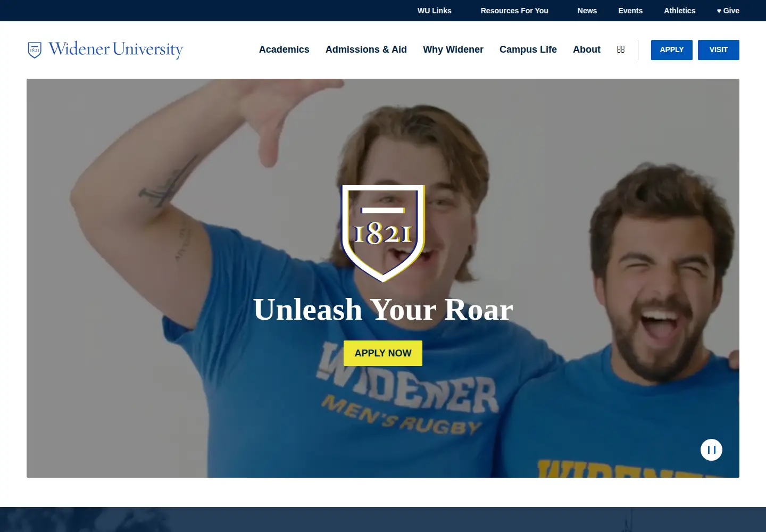Screen dimensions: 766x532
Task: Click the blue VISIT button
Action: tap(719, 50)
